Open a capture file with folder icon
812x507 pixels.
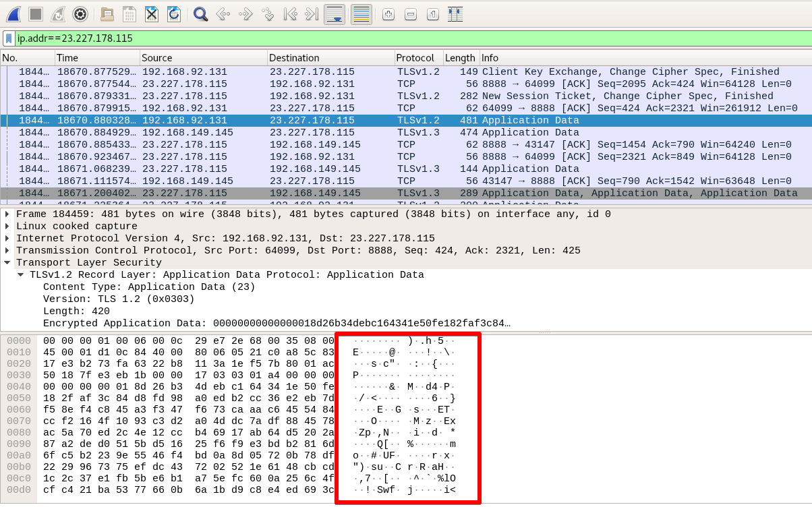(107, 13)
